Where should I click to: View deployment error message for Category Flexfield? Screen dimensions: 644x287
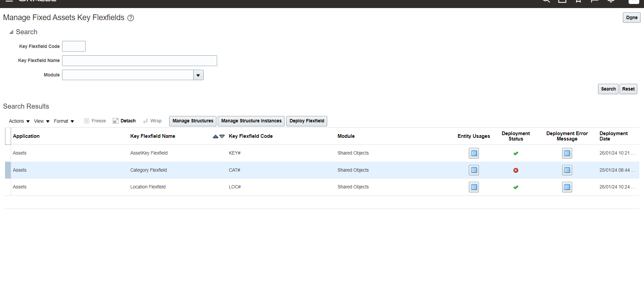567,170
